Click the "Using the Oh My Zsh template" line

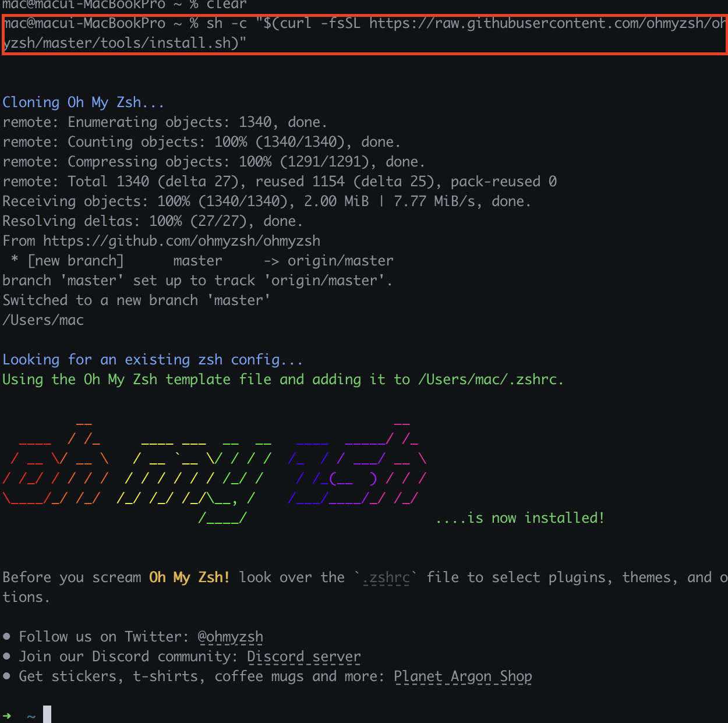(x=283, y=380)
